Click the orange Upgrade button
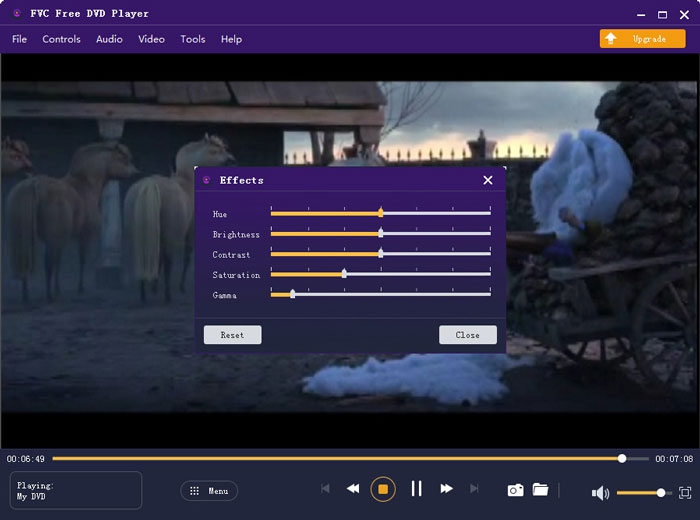 click(x=642, y=39)
